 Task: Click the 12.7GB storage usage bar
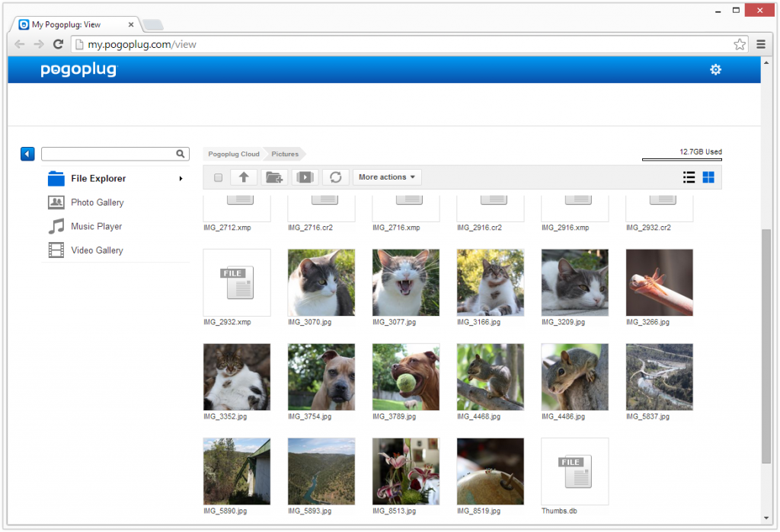682,160
